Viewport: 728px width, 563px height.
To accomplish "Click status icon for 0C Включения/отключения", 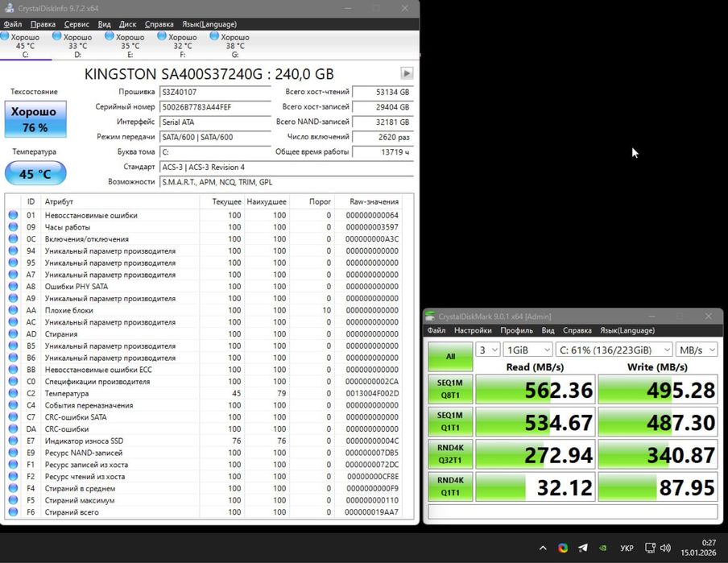I will [x=13, y=238].
